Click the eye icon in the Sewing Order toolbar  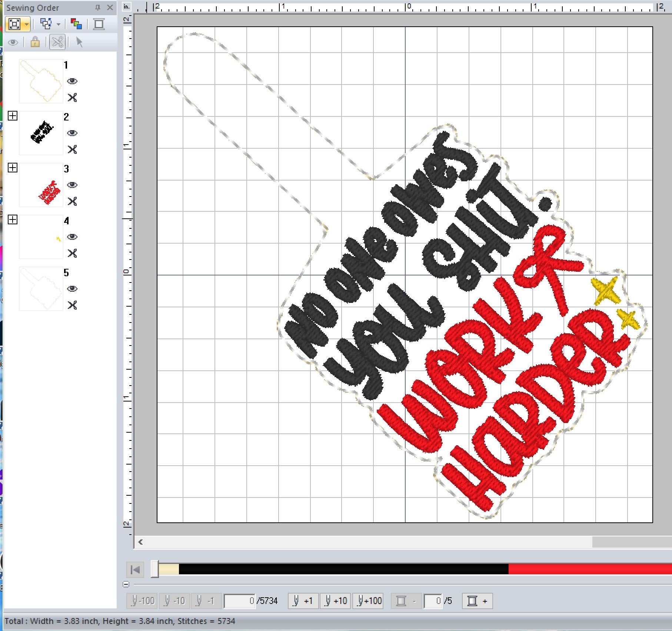pyautogui.click(x=13, y=42)
